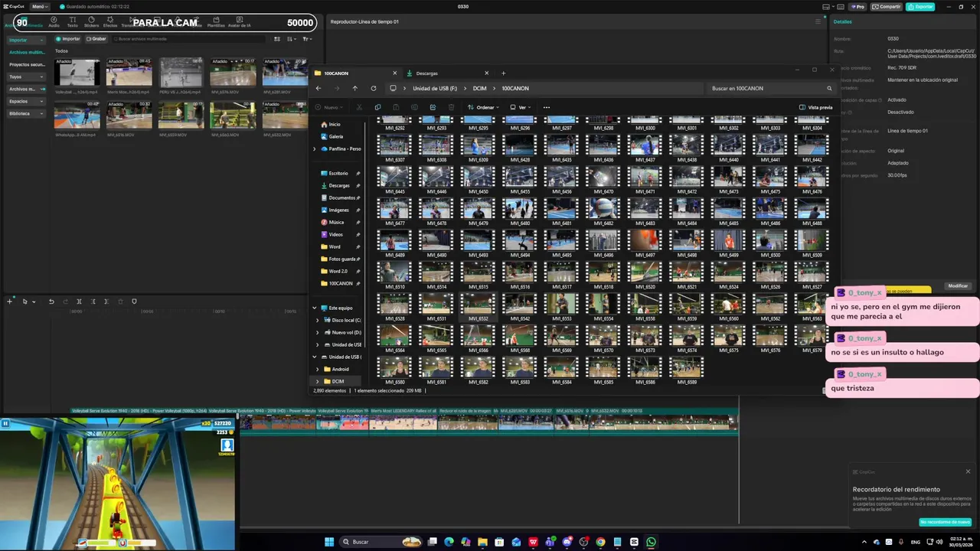Expand the Tuyos sidebar section
Viewport: 980px width, 551px height.
(41, 77)
